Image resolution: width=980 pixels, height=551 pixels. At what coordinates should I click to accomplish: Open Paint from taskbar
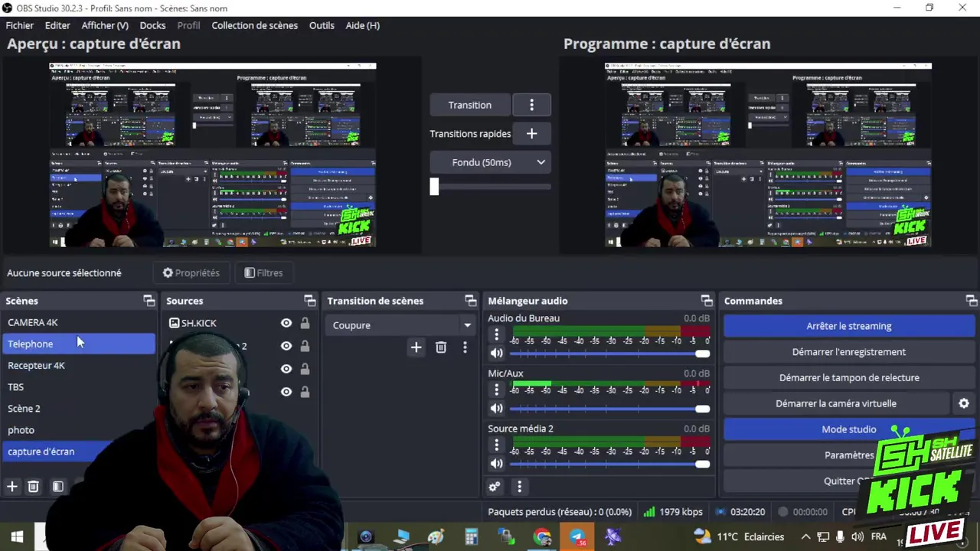point(436,536)
